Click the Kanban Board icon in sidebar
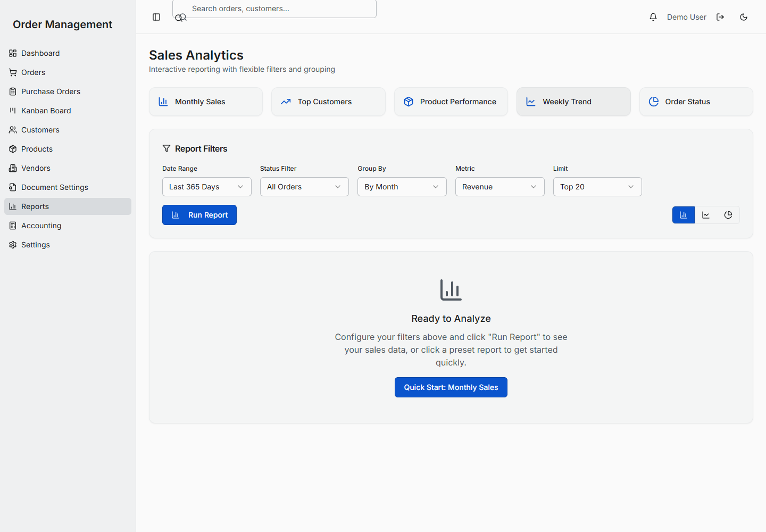The height and width of the screenshot is (532, 766). [x=13, y=111]
